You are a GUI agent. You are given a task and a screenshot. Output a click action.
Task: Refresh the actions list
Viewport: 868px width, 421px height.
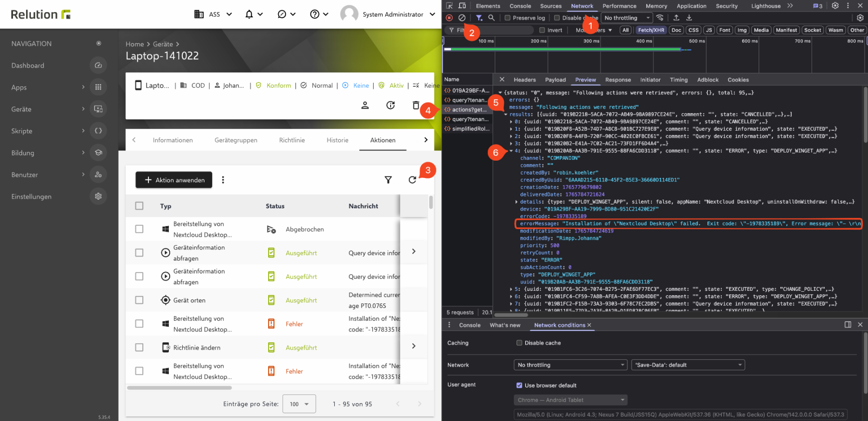412,180
